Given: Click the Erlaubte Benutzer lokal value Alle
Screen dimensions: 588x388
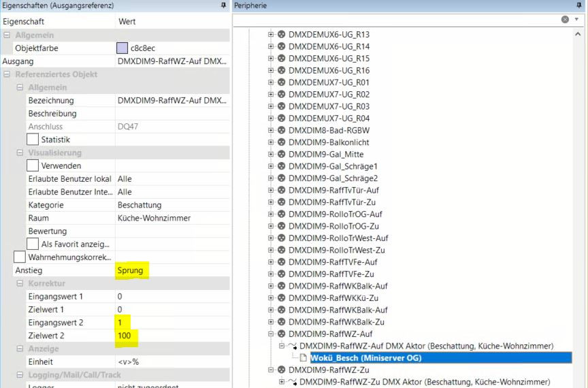Looking at the screenshot, I should (172, 178).
